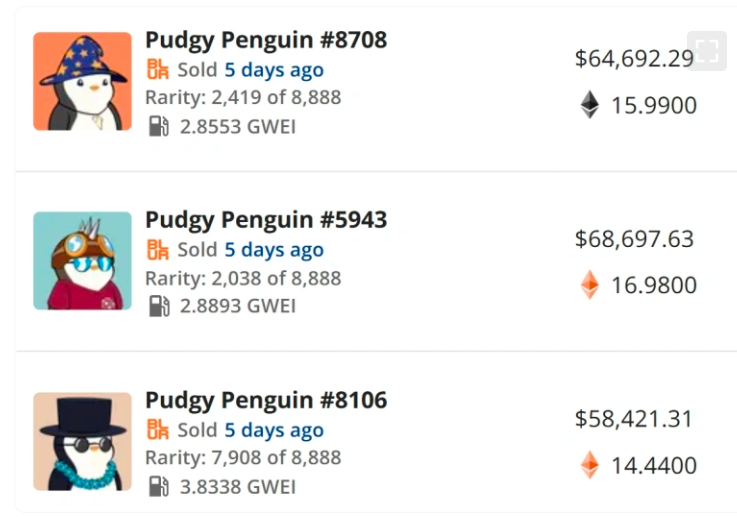Open the Pudgy Penguin #8106 title

click(266, 400)
